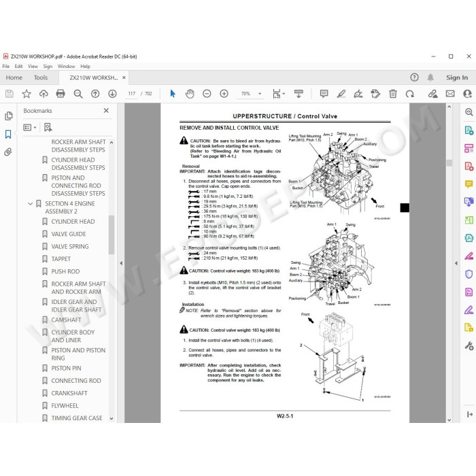
Task: Open the sign document tool
Action: (x=358, y=94)
